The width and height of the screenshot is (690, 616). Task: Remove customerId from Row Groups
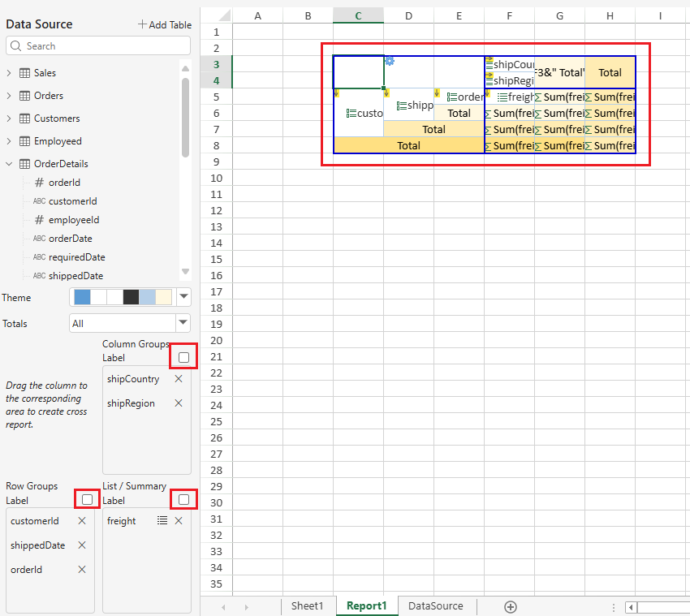[82, 521]
